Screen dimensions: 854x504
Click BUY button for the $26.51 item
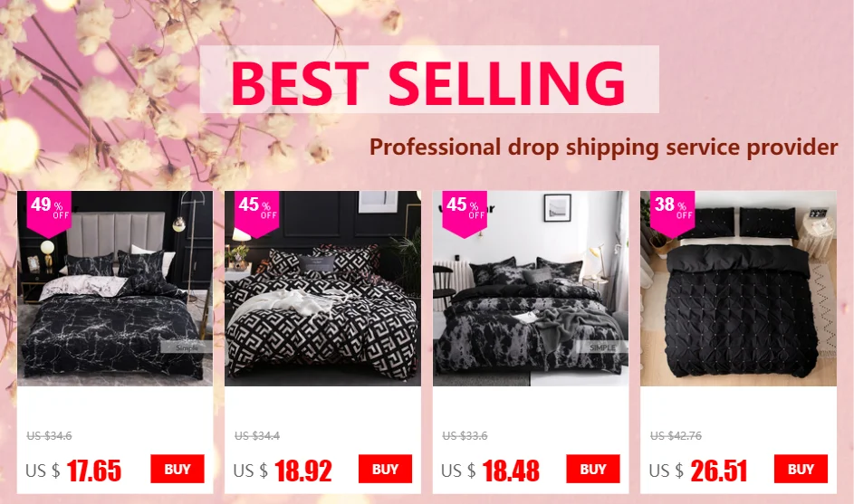801,469
